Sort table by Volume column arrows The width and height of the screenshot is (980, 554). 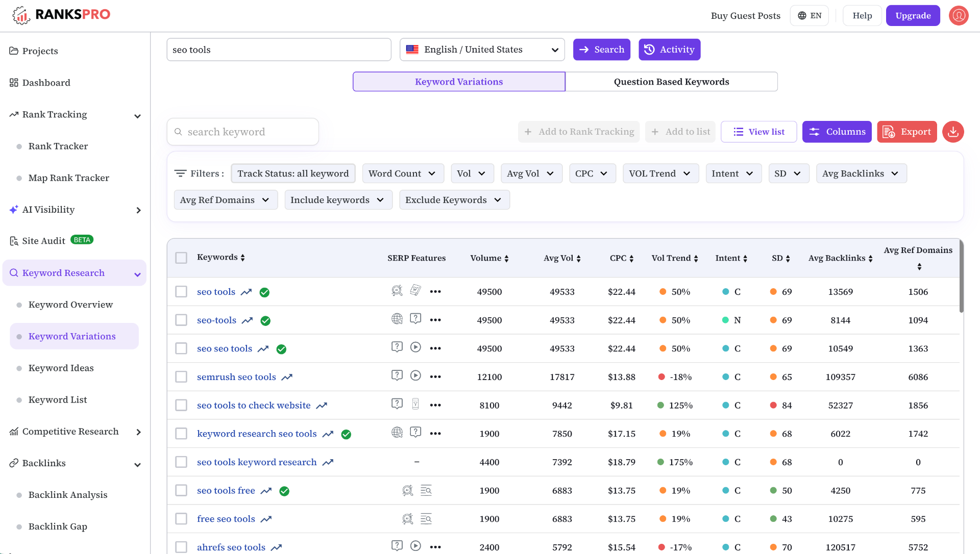(506, 259)
